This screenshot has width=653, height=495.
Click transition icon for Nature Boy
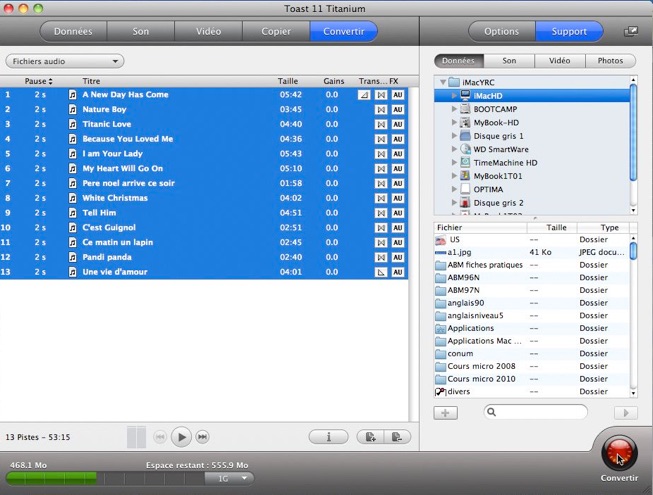coord(381,109)
